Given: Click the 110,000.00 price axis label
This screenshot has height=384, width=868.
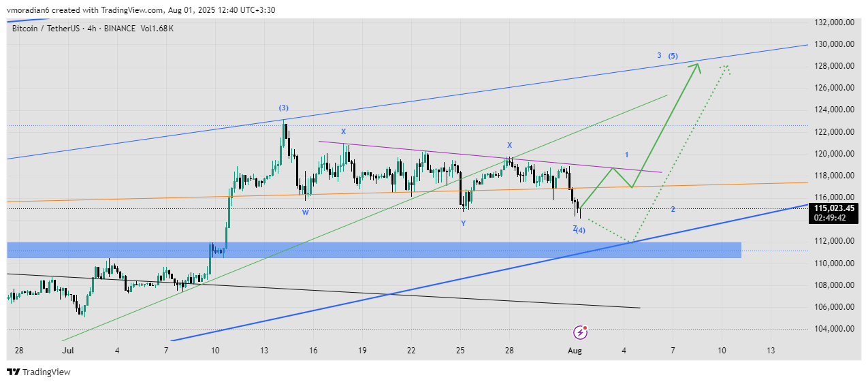Looking at the screenshot, I should [834, 263].
